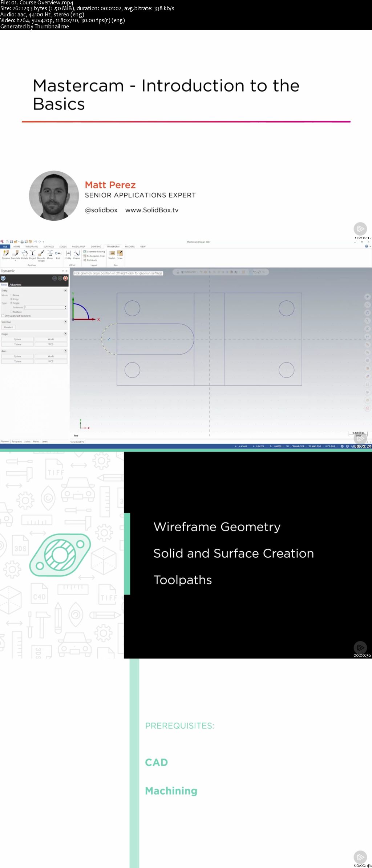Select the Offset Chains tool
Viewport: 372px width, 868px height.
(x=76, y=255)
